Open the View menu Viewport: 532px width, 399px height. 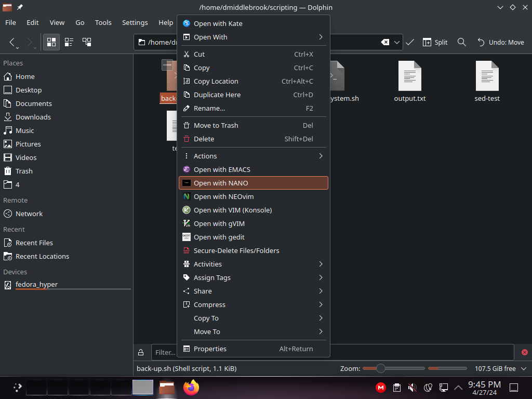point(57,22)
